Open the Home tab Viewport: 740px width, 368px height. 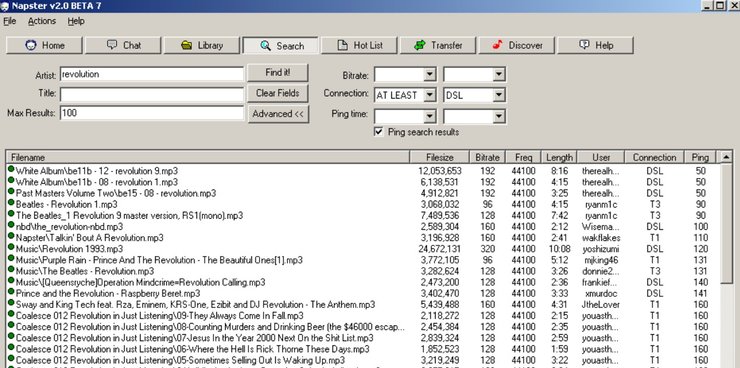[x=44, y=45]
